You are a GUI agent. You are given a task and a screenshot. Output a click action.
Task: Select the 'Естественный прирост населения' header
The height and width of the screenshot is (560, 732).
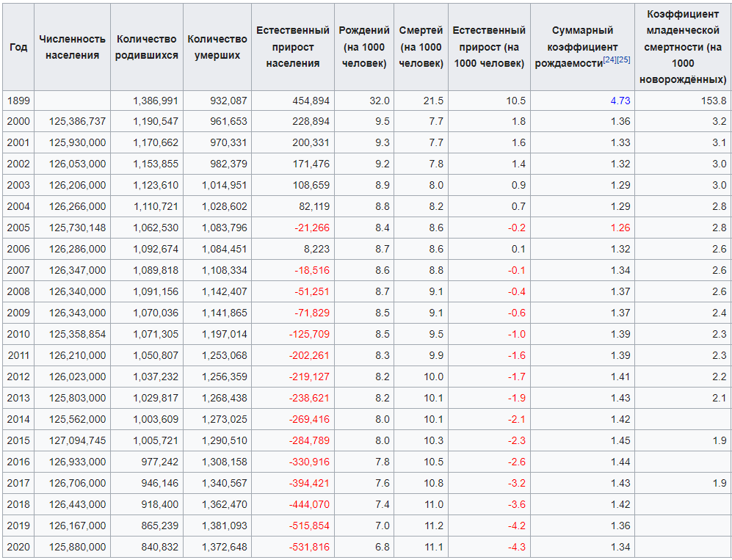[x=293, y=47]
